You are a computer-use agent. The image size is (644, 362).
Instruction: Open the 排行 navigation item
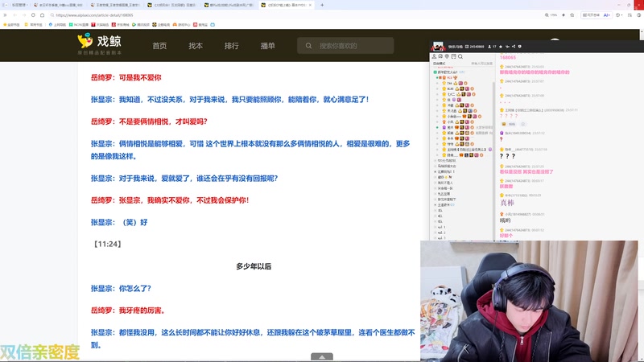coord(232,46)
